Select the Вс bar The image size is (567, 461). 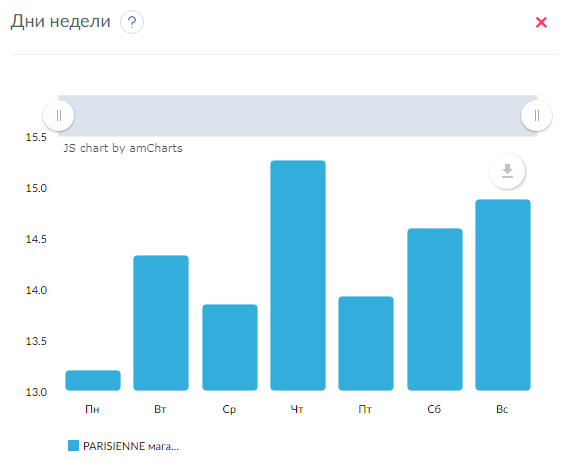pyautogui.click(x=503, y=295)
